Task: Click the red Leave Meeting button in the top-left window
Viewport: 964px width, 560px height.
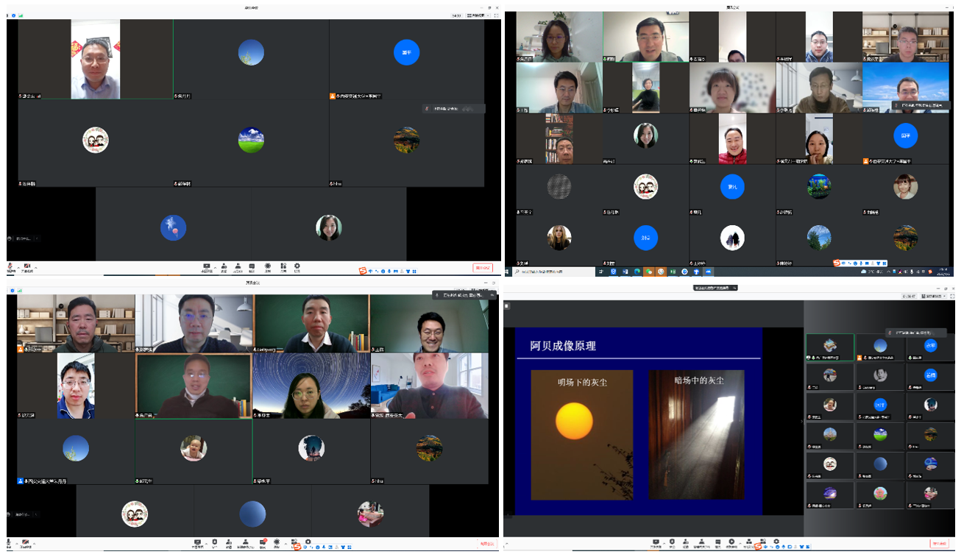Action: pyautogui.click(x=482, y=268)
